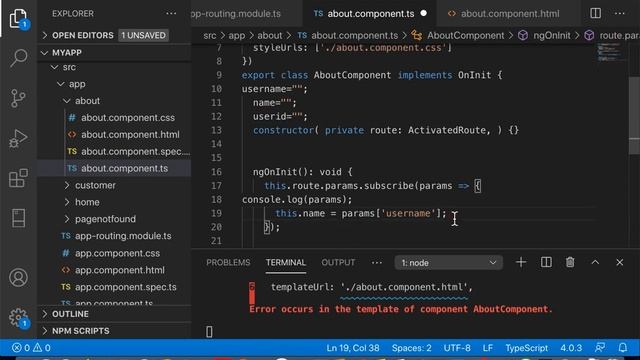The width and height of the screenshot is (640, 360).
Task: Show more panel tabs ellipsis
Action: pos(377,263)
